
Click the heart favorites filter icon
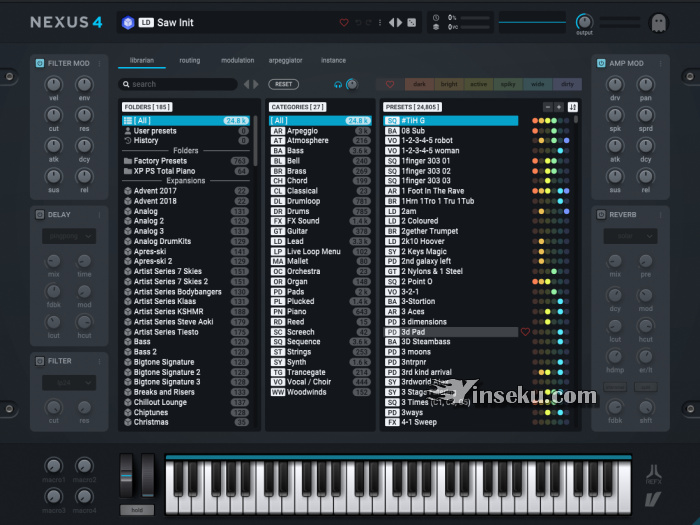click(x=390, y=84)
